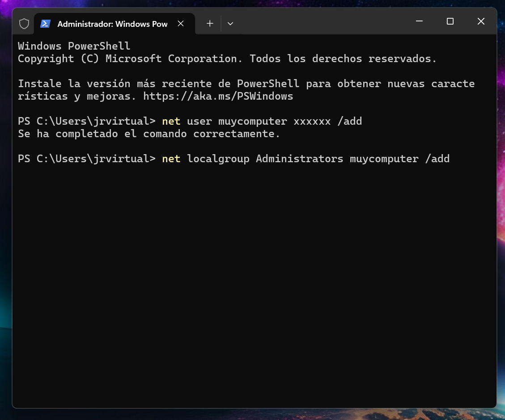Click 'net' in the net user command
This screenshot has height=420, width=505.
(171, 121)
